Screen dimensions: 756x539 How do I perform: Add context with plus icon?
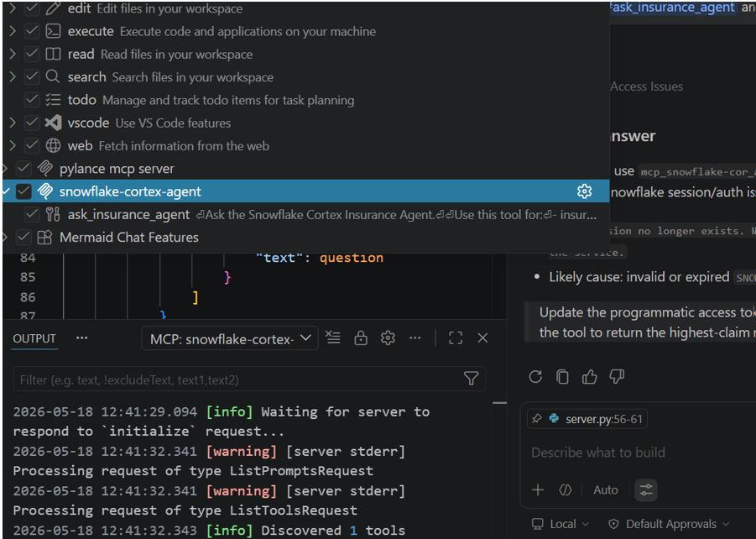538,489
